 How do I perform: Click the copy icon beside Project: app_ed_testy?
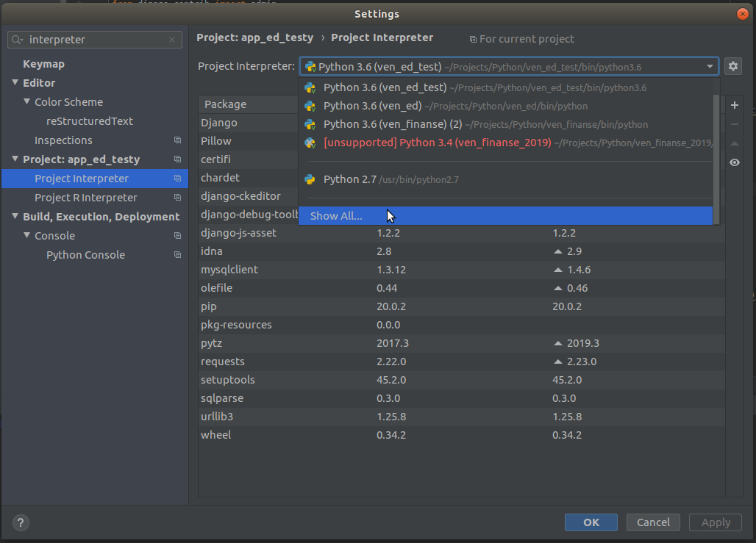(177, 159)
